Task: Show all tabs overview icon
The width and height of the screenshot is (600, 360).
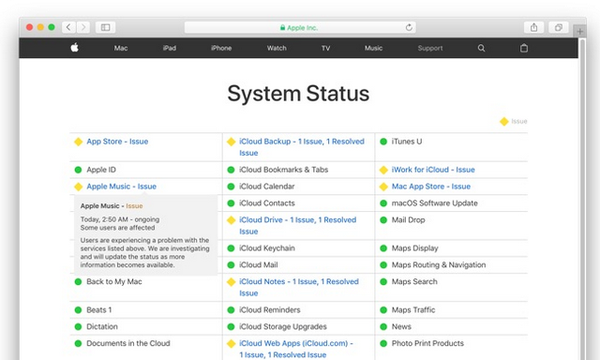Action: pyautogui.click(x=559, y=27)
